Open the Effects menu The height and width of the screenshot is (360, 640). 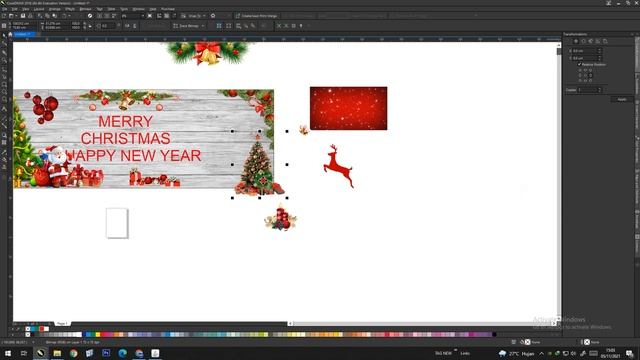pyautogui.click(x=70, y=9)
